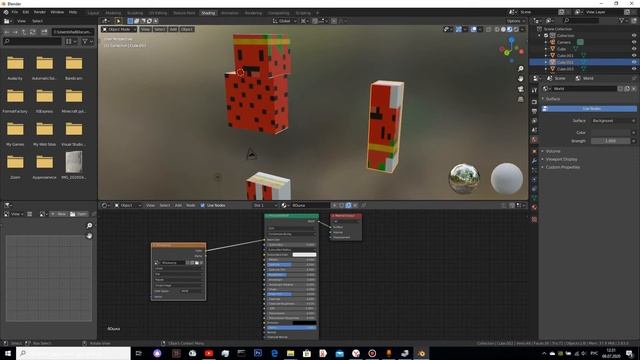This screenshot has height=360, width=640.
Task: Open the Tool properties tab icon
Action: (534, 91)
